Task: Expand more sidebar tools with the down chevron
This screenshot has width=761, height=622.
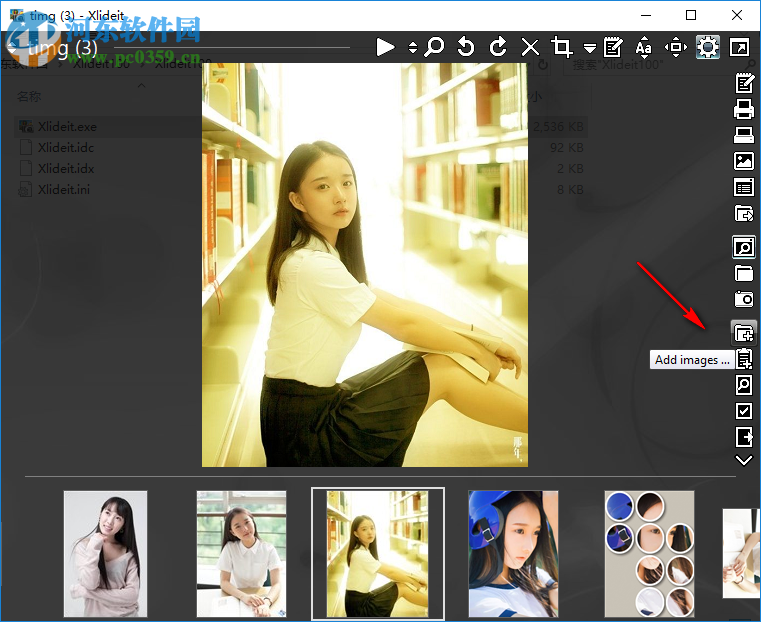Action: coord(744,460)
